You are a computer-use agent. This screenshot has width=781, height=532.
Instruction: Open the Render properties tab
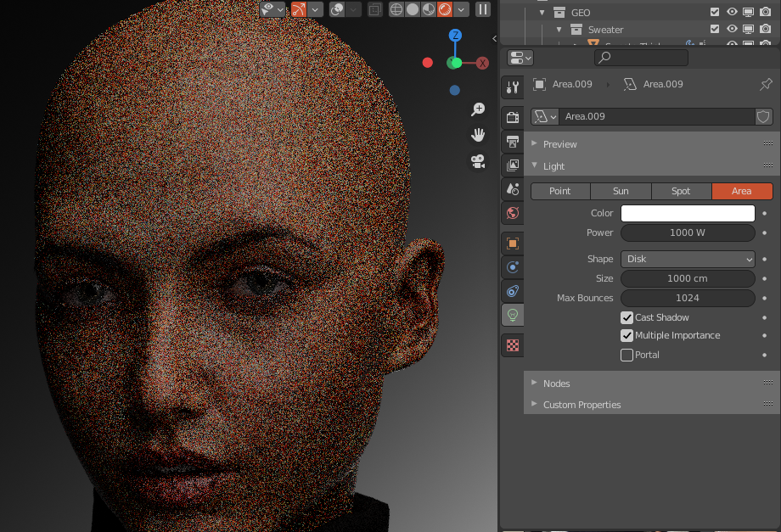click(x=512, y=117)
